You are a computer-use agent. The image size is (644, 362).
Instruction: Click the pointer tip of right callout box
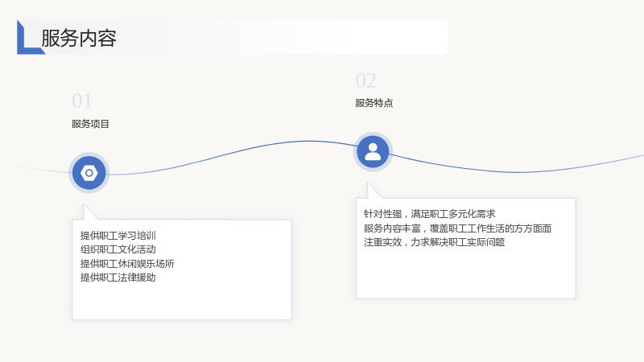(x=369, y=185)
